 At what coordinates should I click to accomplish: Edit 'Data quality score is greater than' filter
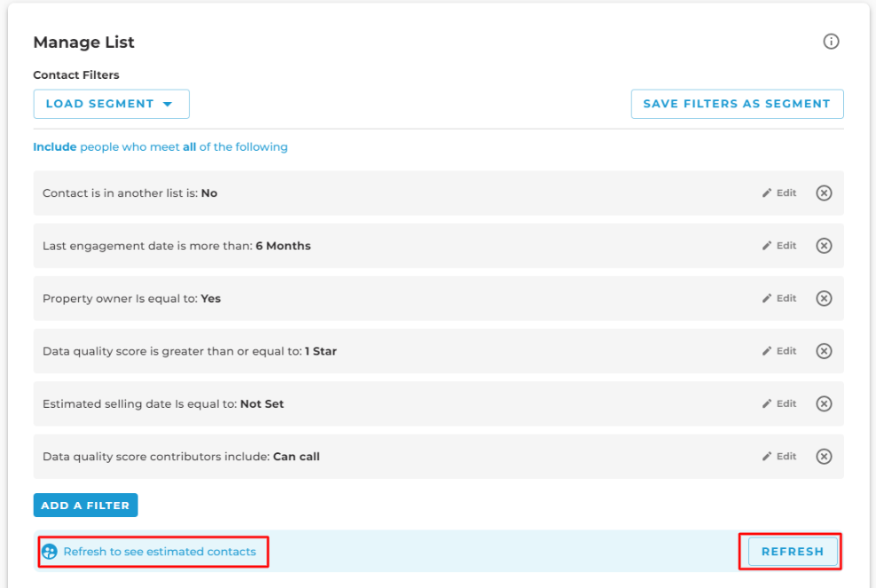(x=779, y=351)
